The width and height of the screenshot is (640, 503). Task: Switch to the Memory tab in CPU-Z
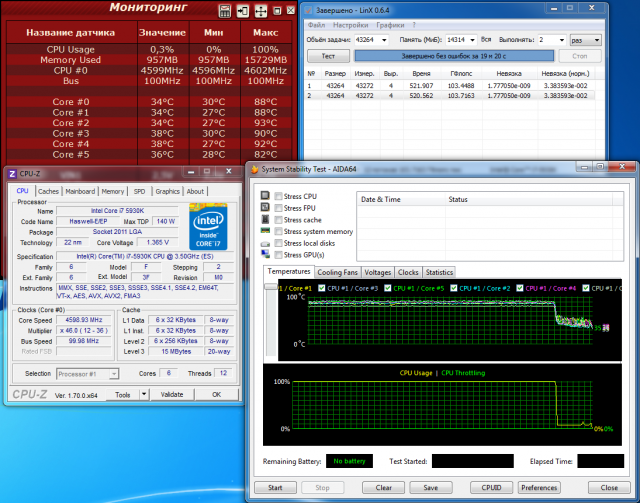(113, 191)
